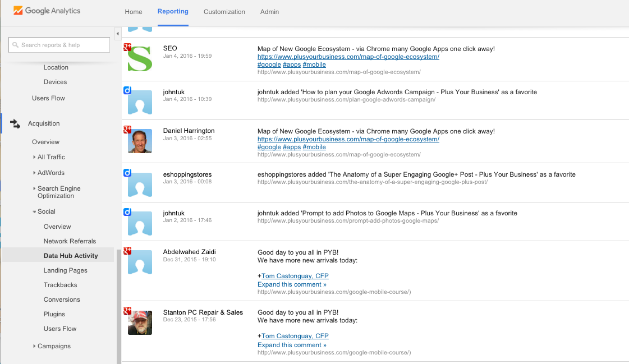Open Social Conversions report
The image size is (629, 364).
[x=62, y=300]
